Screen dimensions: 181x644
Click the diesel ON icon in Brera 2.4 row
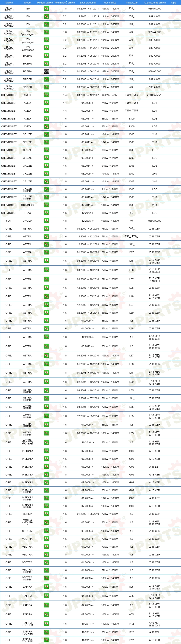coord(46,71)
